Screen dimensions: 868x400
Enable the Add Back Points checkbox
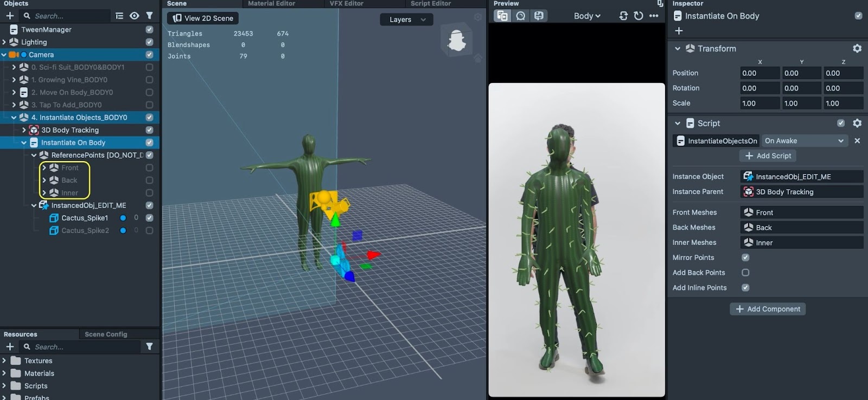coord(745,273)
